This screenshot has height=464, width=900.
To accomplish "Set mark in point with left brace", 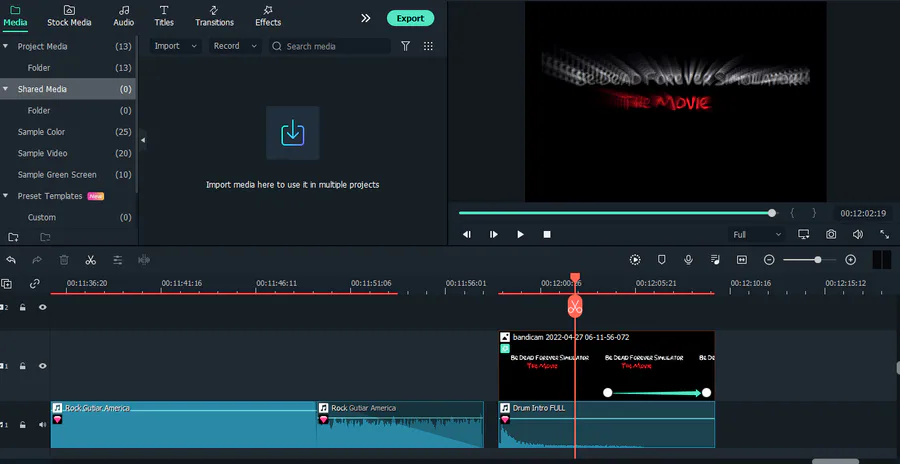I will [792, 213].
